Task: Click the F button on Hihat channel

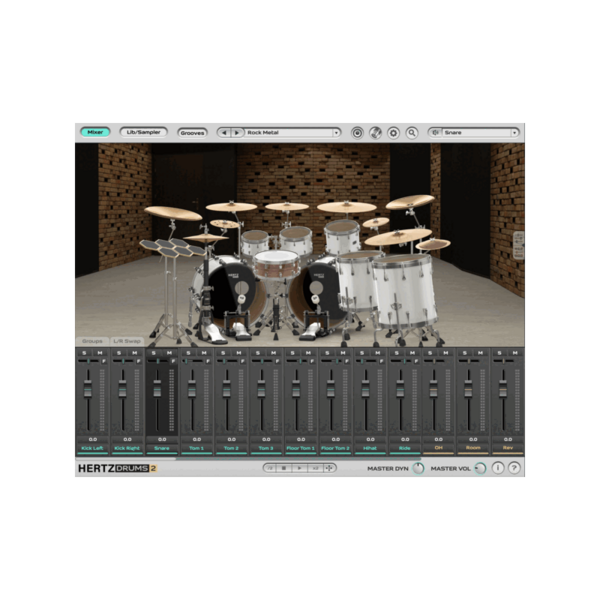Action: tap(382, 361)
